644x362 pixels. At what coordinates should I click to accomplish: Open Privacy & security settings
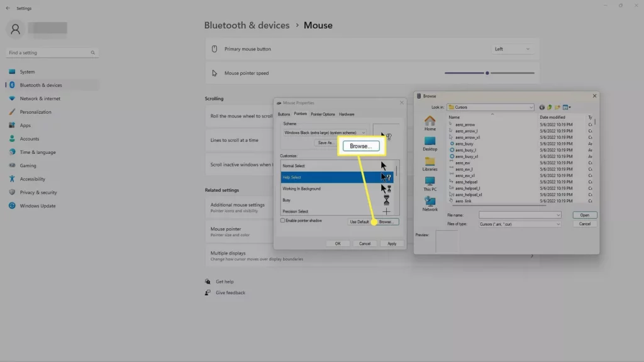point(52,192)
